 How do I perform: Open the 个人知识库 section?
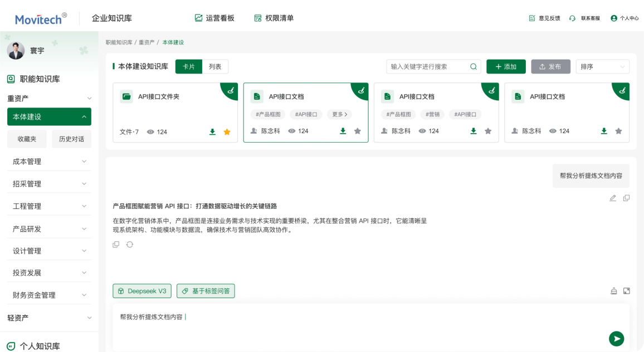tap(33, 346)
